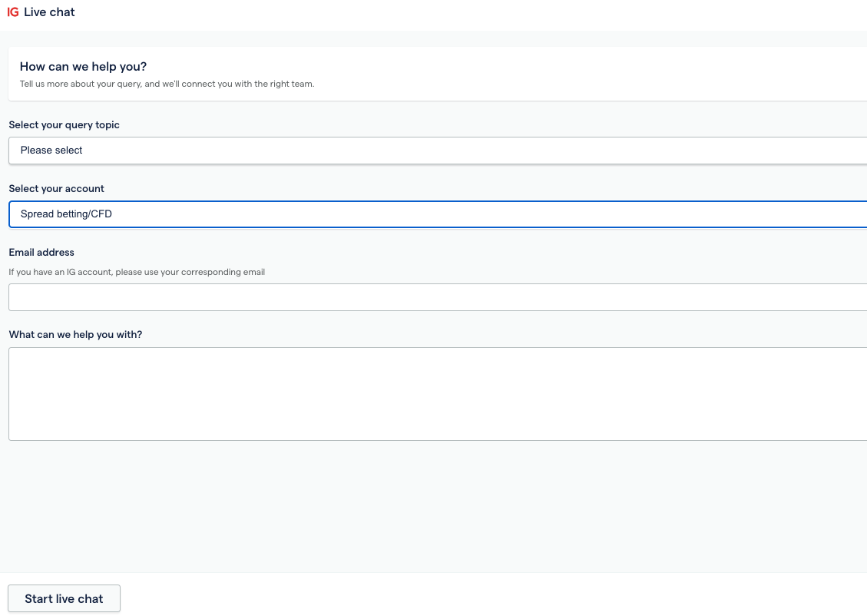
Task: Open the account selection dropdown
Action: point(438,214)
